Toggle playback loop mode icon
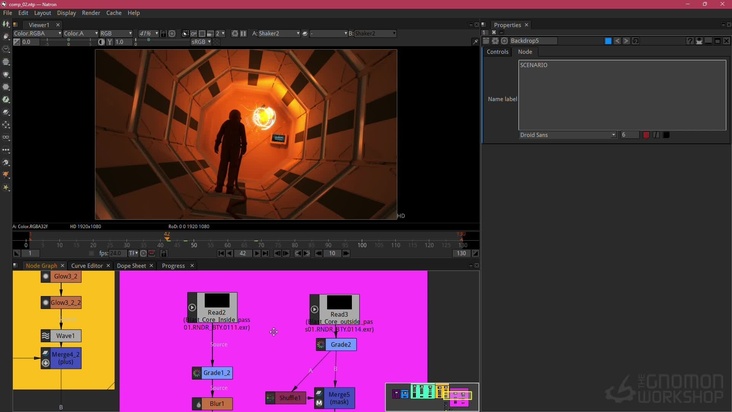The height and width of the screenshot is (412, 732). (143, 253)
